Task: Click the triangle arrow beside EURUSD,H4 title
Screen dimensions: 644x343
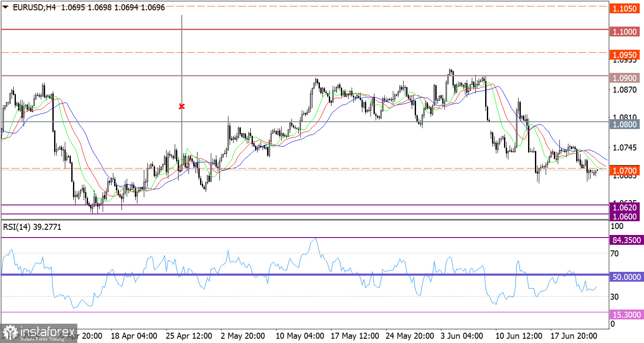Action: pos(6,8)
